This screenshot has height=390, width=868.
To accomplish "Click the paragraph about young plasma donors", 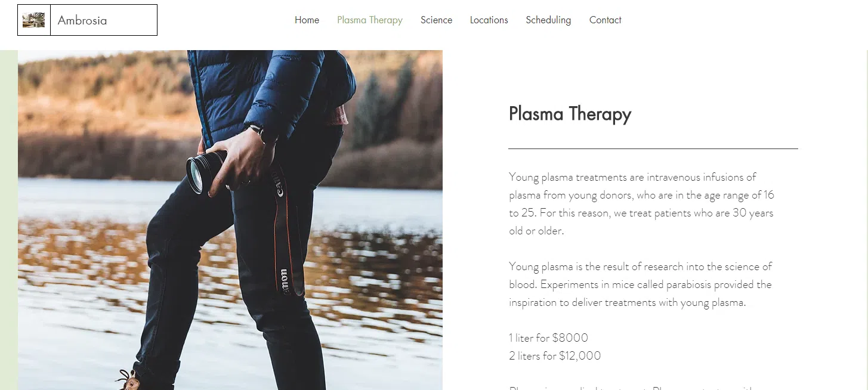I will (x=641, y=203).
